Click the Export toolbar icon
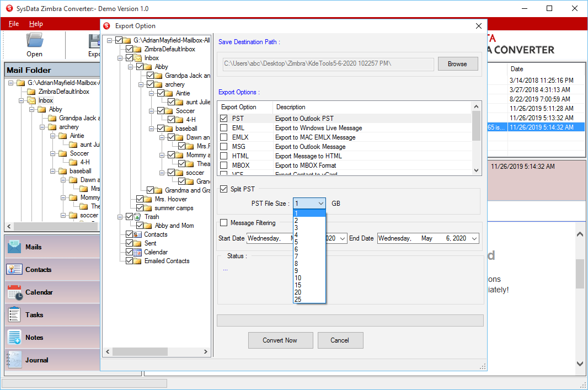 click(94, 40)
